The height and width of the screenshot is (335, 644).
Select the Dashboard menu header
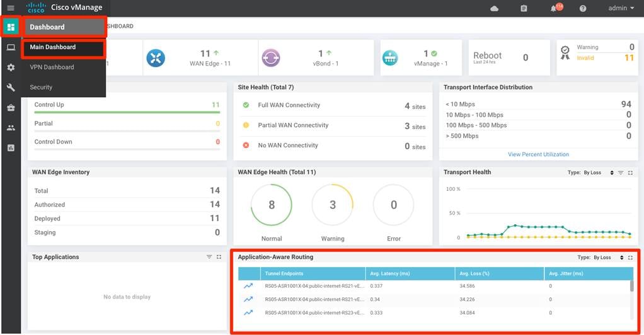click(64, 27)
